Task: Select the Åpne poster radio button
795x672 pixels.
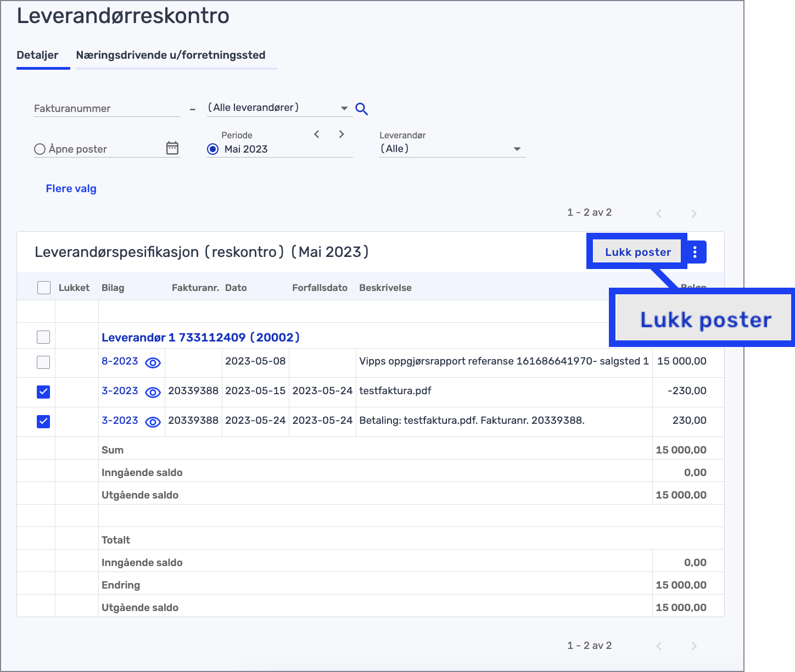Action: coord(39,148)
